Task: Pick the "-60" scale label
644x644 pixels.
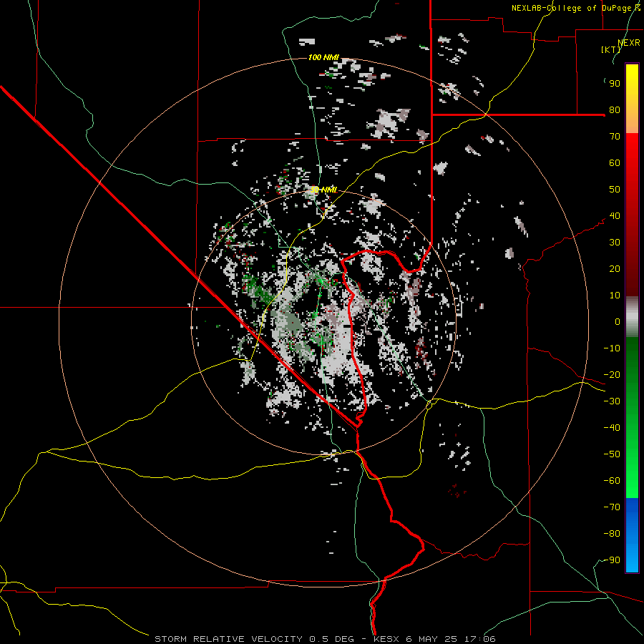Action: click(x=612, y=481)
